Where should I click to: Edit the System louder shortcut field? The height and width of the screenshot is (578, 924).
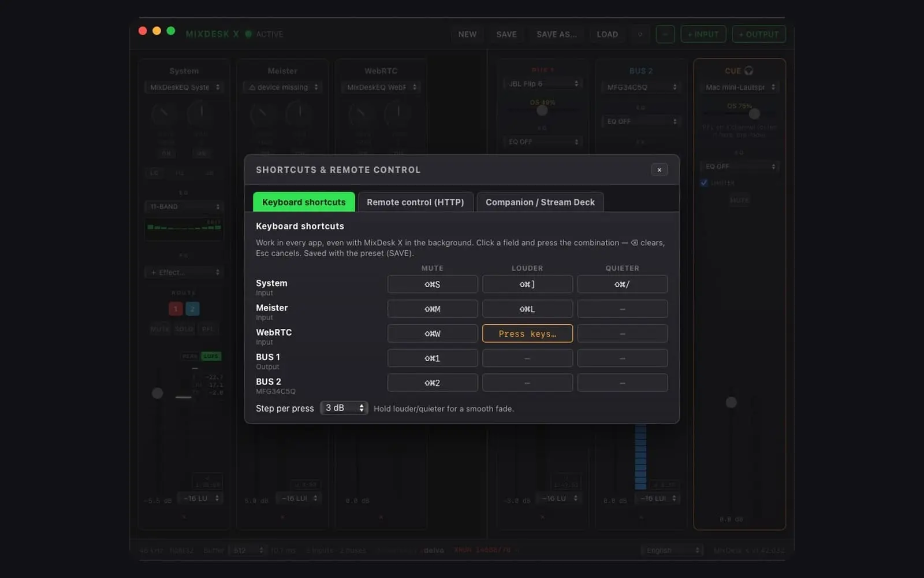[x=527, y=284]
